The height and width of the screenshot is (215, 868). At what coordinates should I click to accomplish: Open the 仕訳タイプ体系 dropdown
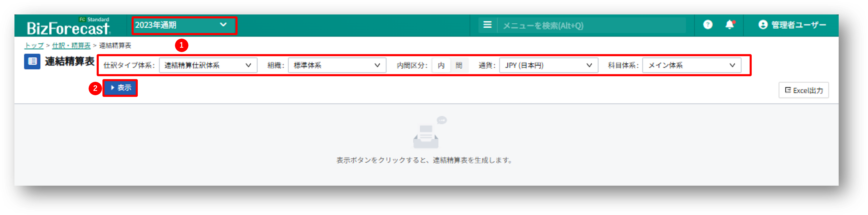(208, 65)
